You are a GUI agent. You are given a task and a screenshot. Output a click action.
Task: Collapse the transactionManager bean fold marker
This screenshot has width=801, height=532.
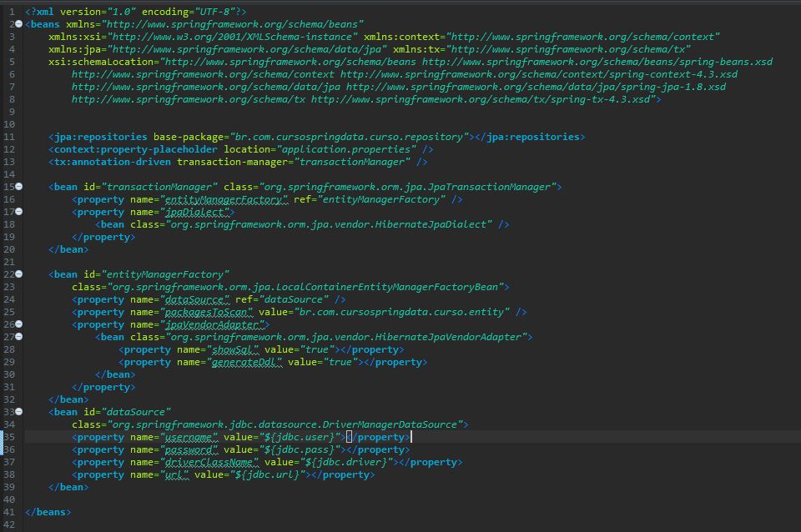[x=19, y=187]
